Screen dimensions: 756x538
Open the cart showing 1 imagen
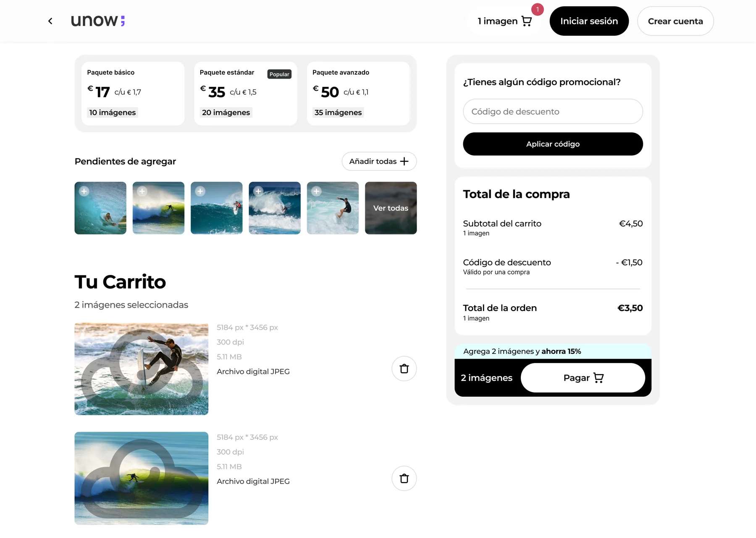pyautogui.click(x=505, y=21)
